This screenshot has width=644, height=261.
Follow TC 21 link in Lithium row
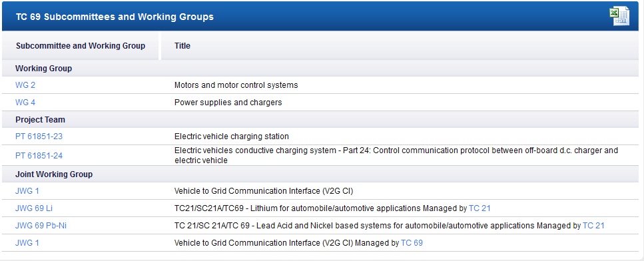click(x=480, y=208)
